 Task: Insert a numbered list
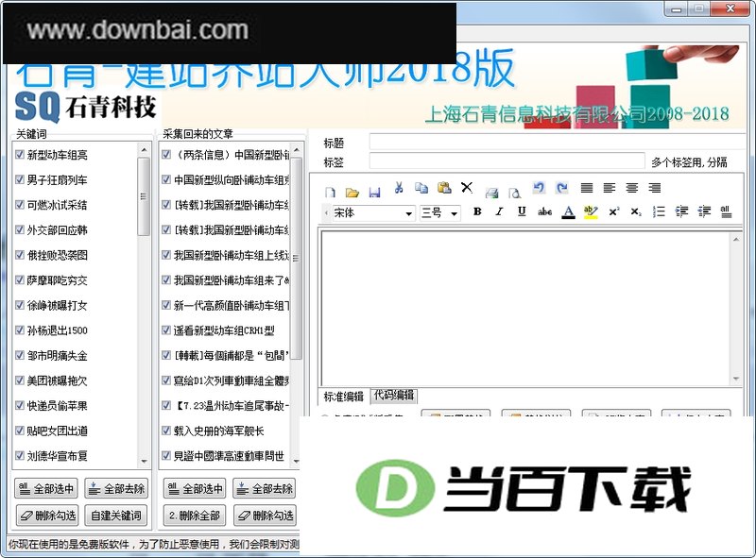(659, 211)
